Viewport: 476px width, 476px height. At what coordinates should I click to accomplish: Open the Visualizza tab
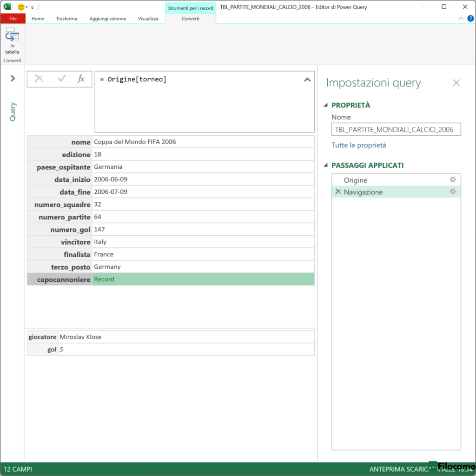(148, 19)
